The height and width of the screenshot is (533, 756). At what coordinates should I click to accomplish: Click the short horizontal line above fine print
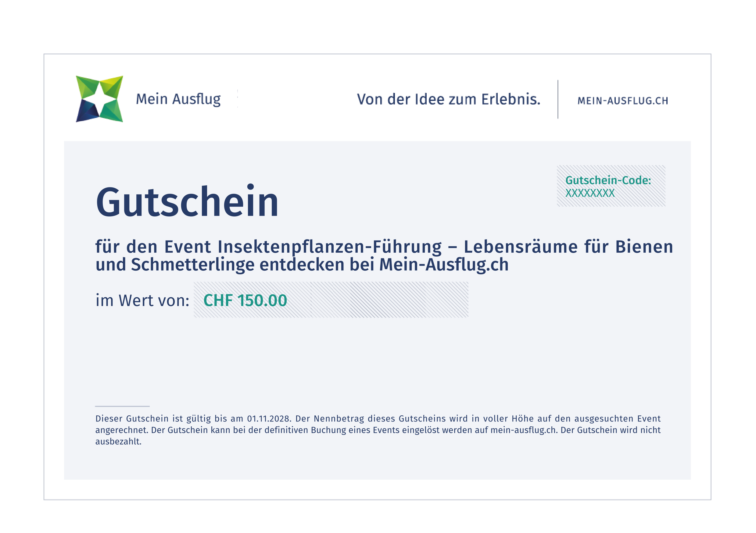122,406
